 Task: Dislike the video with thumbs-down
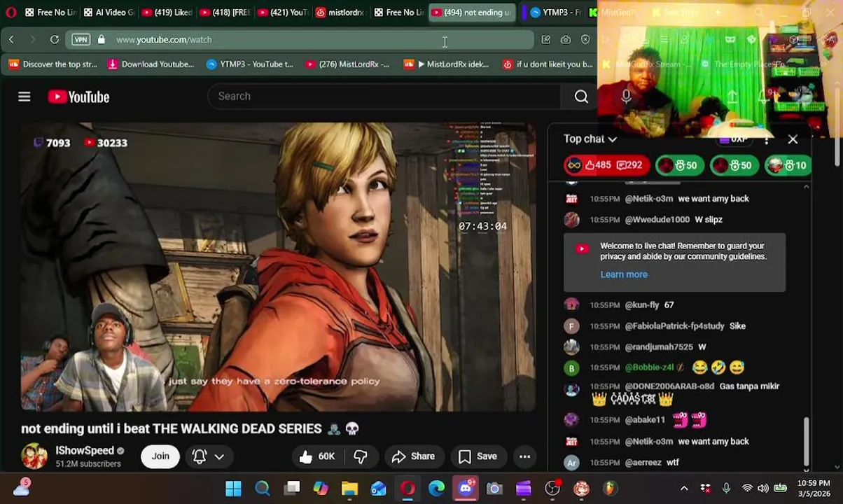click(361, 456)
